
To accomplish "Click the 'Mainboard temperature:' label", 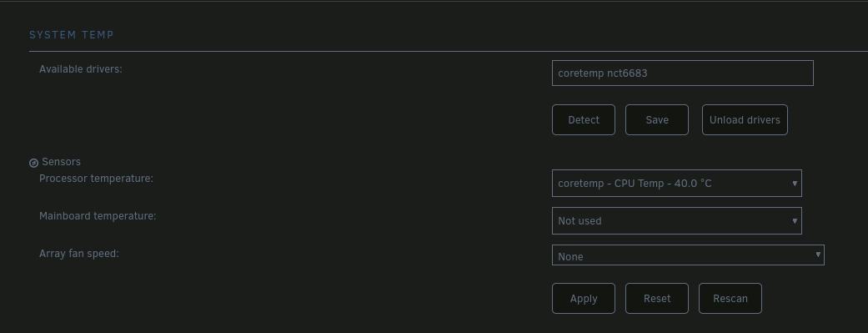I will (x=98, y=216).
